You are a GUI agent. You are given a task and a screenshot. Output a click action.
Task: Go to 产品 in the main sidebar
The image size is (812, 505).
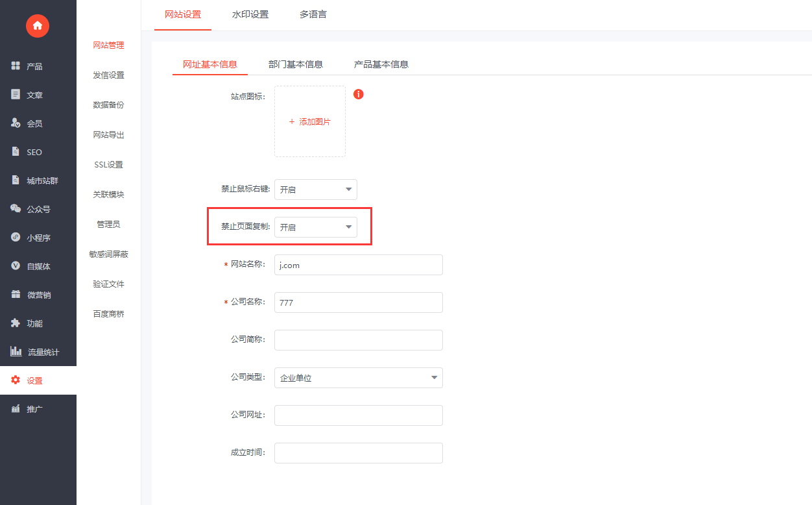pyautogui.click(x=34, y=66)
